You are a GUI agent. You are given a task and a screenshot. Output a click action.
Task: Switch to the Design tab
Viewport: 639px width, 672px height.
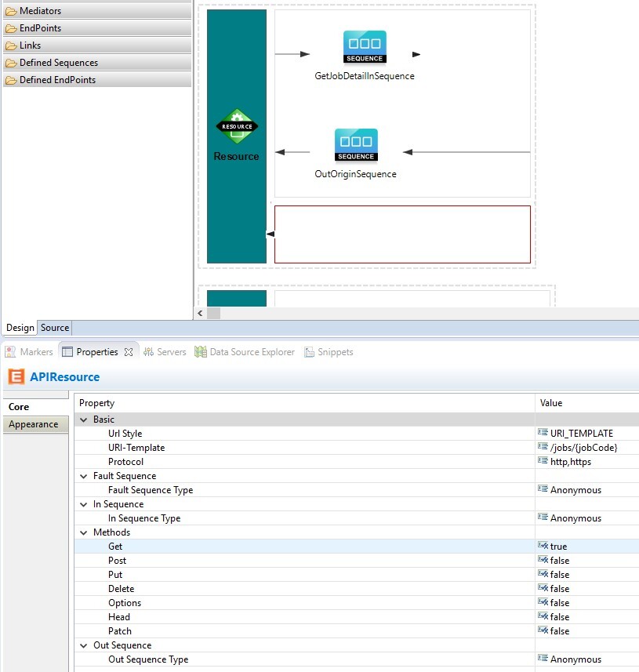pos(20,328)
